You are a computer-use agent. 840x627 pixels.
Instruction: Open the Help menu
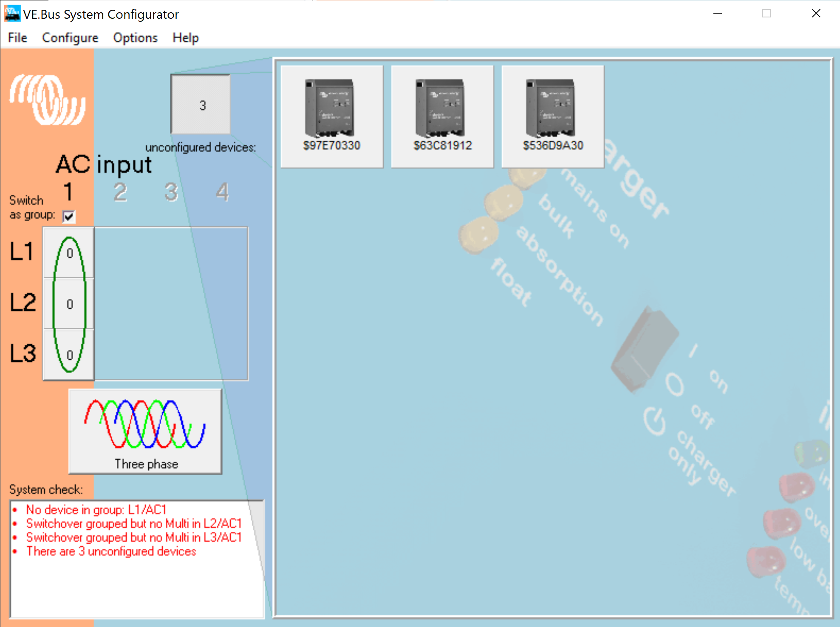point(185,38)
